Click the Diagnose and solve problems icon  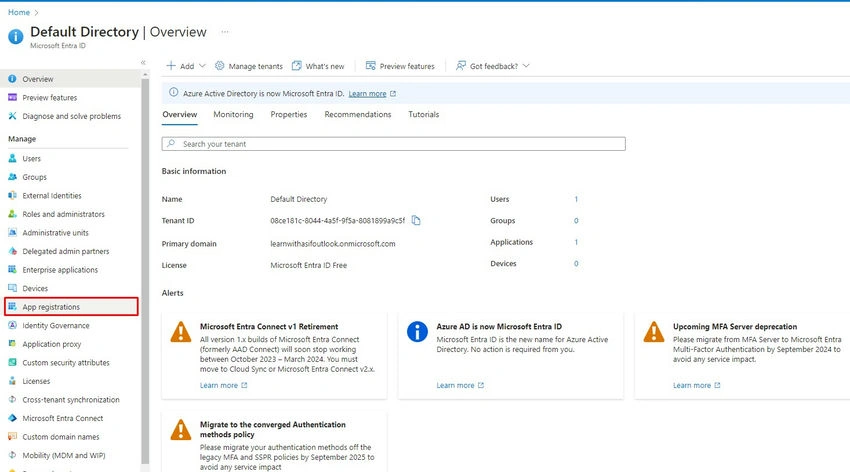[12, 116]
